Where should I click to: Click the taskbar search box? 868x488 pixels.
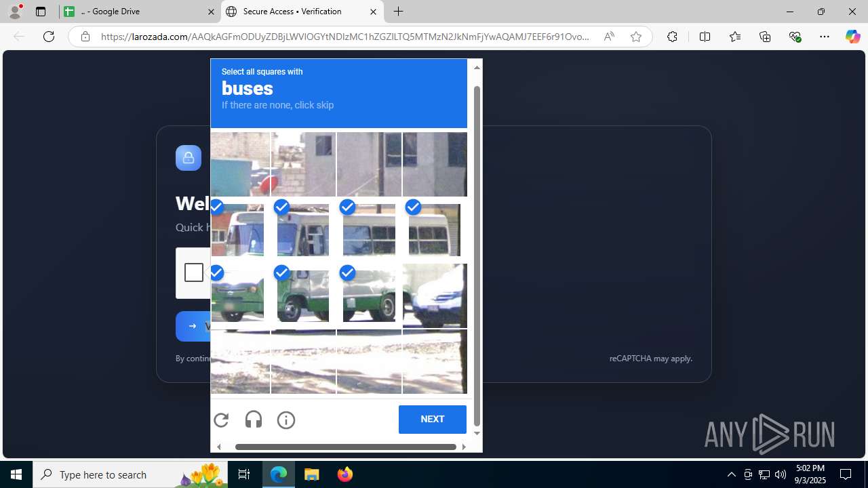click(130, 474)
